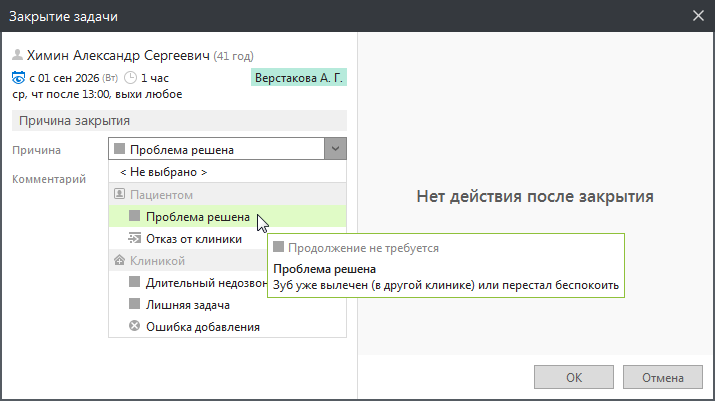Choose Проблема решена in the list
The image size is (715, 401).
pyautogui.click(x=227, y=216)
